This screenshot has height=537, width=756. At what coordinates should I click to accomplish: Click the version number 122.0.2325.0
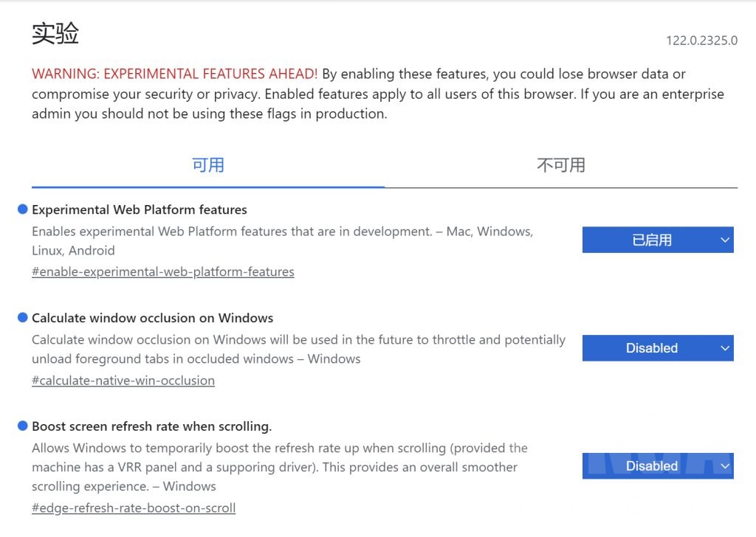tap(701, 41)
